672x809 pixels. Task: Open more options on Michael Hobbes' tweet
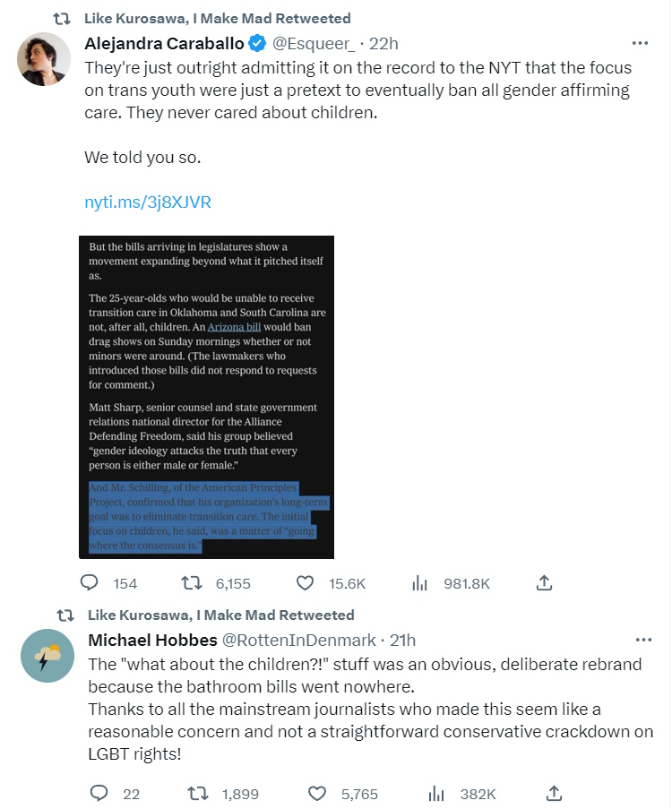pos(643,640)
